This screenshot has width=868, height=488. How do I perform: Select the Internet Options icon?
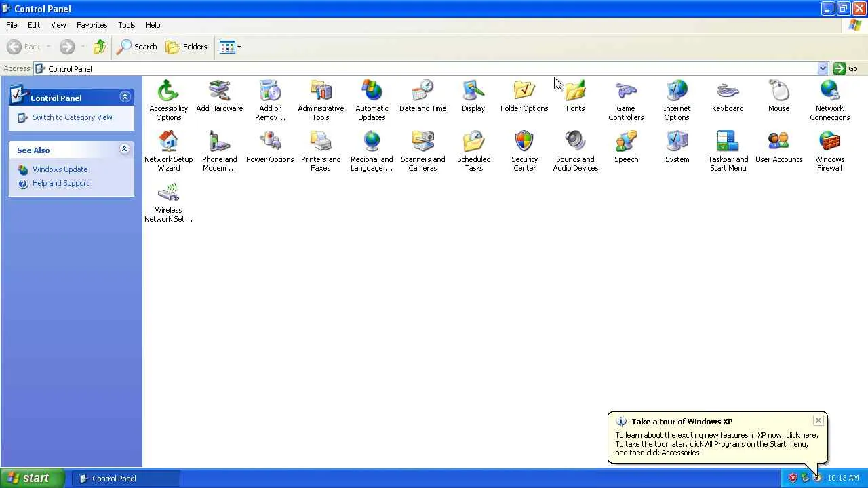tap(677, 100)
